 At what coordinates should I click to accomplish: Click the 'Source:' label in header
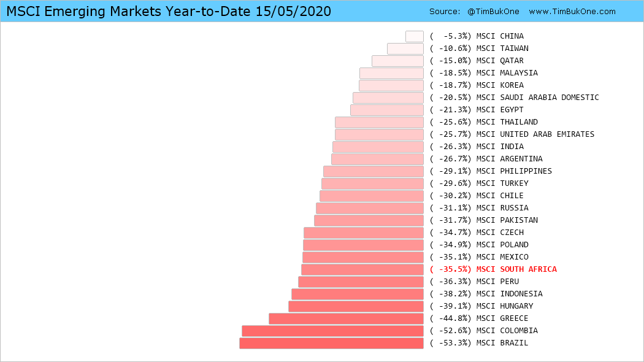click(445, 12)
